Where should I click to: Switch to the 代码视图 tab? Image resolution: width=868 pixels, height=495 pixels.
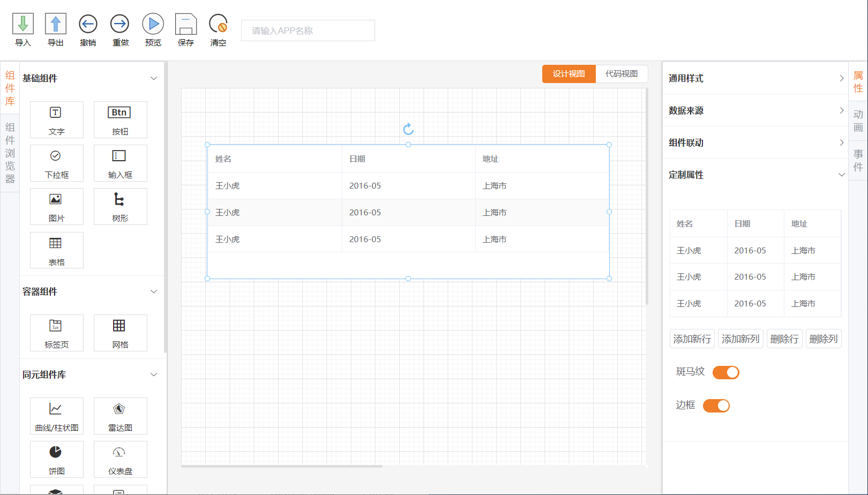(622, 74)
